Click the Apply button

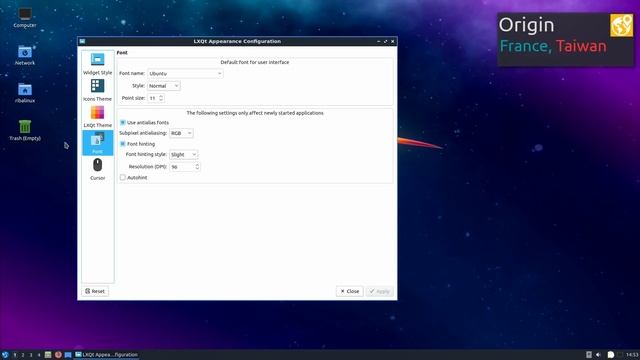(380, 291)
